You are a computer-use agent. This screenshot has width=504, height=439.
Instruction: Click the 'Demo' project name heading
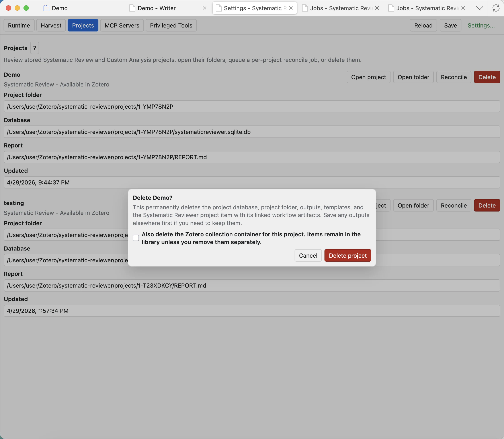tap(12, 75)
